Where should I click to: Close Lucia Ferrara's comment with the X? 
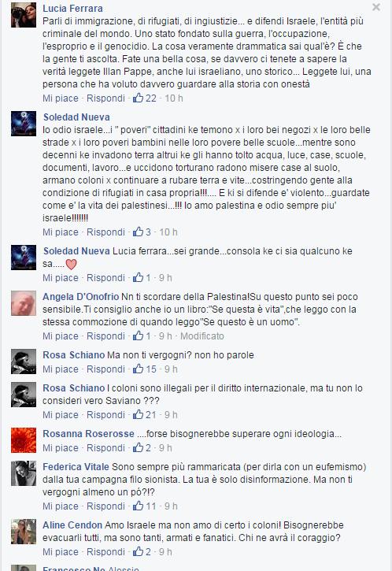coord(376,7)
